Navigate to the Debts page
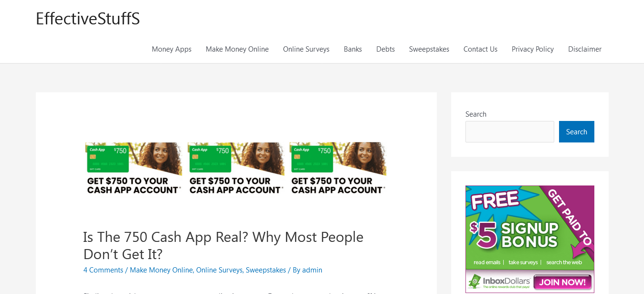Screen dimensions: 644x294 pos(385,49)
